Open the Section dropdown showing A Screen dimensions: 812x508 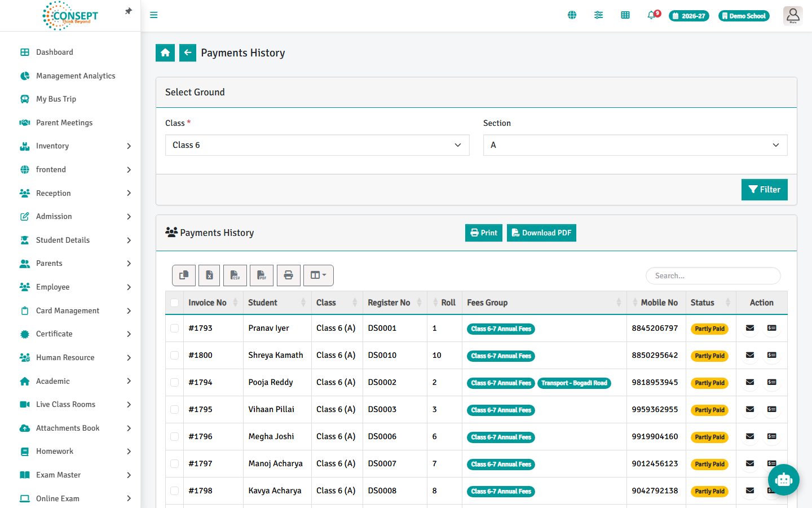point(635,145)
